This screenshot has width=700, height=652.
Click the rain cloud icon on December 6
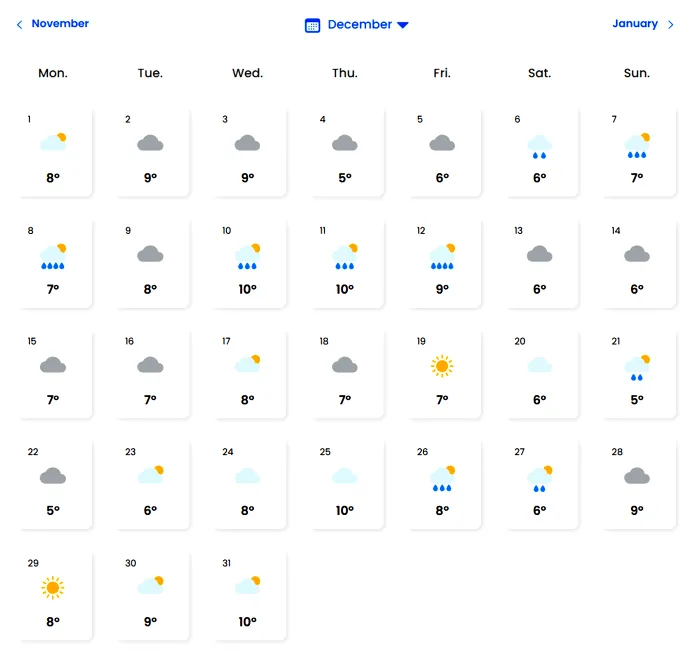(x=540, y=146)
